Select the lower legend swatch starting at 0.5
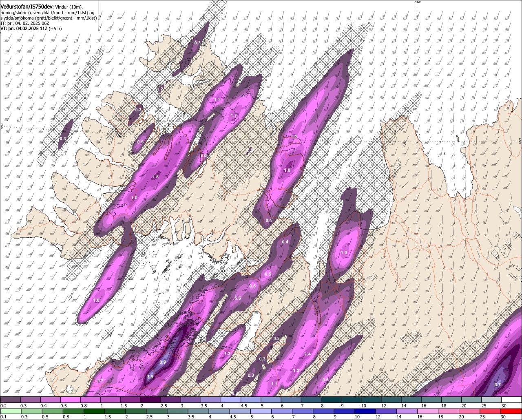The width and height of the screenshot is (522, 420). pos(53,411)
